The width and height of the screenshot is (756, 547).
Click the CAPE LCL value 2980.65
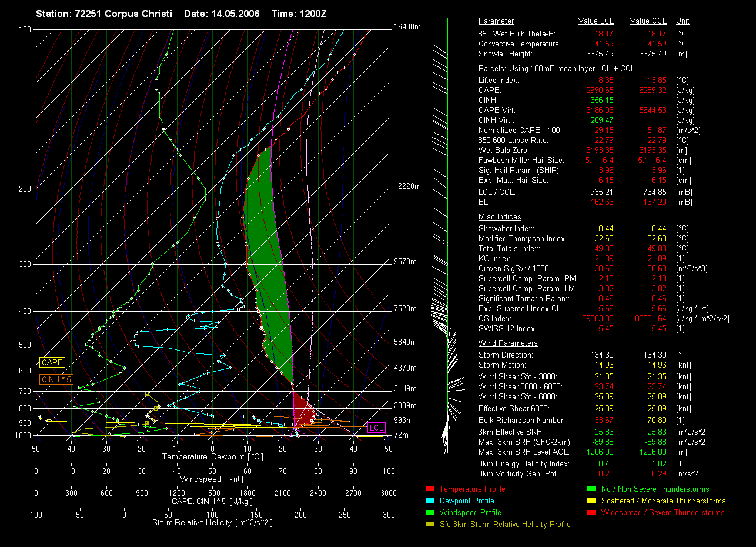click(600, 90)
